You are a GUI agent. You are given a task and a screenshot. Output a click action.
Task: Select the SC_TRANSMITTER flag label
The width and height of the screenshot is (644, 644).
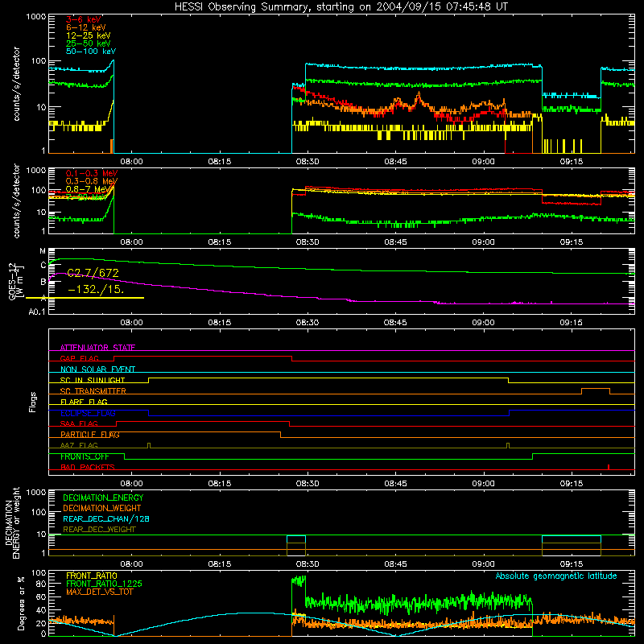coord(93,391)
